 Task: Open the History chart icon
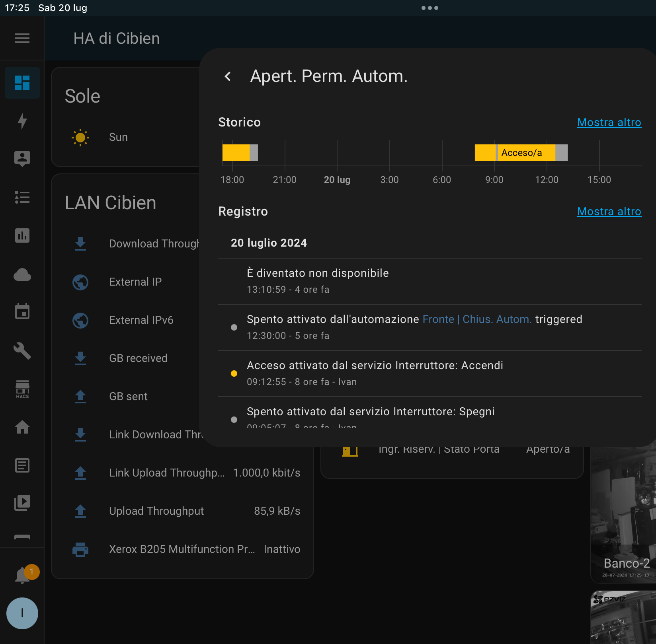coord(22,235)
